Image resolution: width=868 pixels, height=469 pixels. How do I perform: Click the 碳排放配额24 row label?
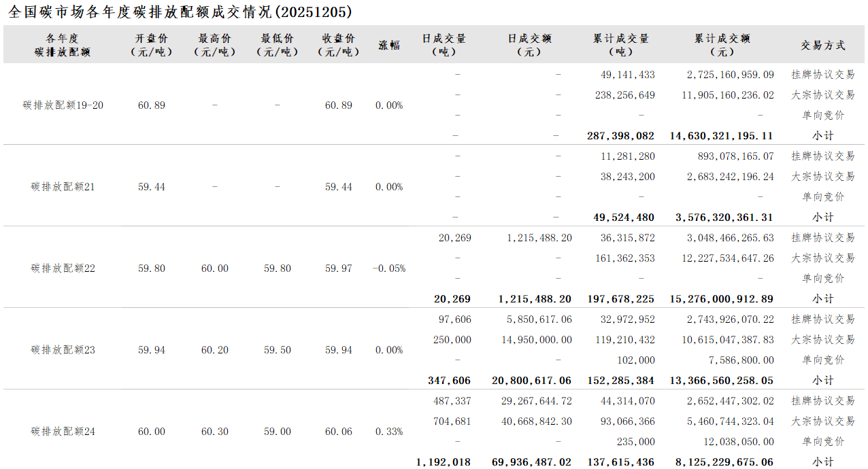point(63,432)
